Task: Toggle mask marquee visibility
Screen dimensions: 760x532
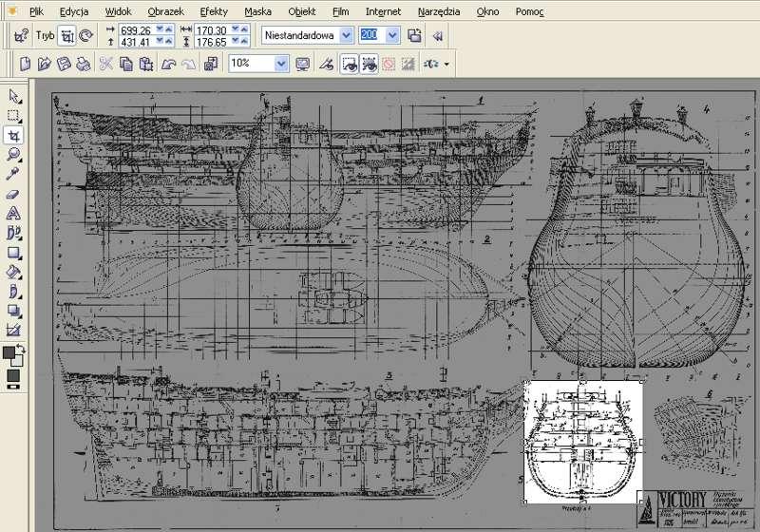Action: click(350, 64)
